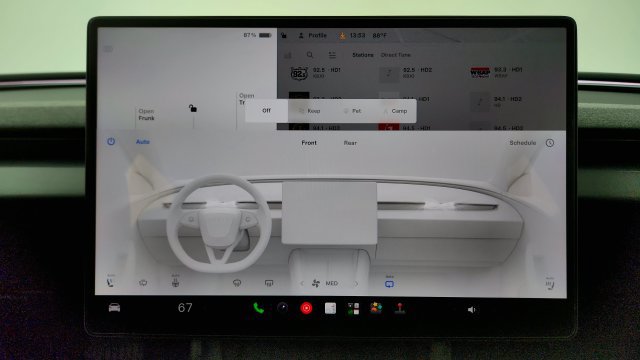Increase fan speed with right chevron
640x360 pixels.
356,283
